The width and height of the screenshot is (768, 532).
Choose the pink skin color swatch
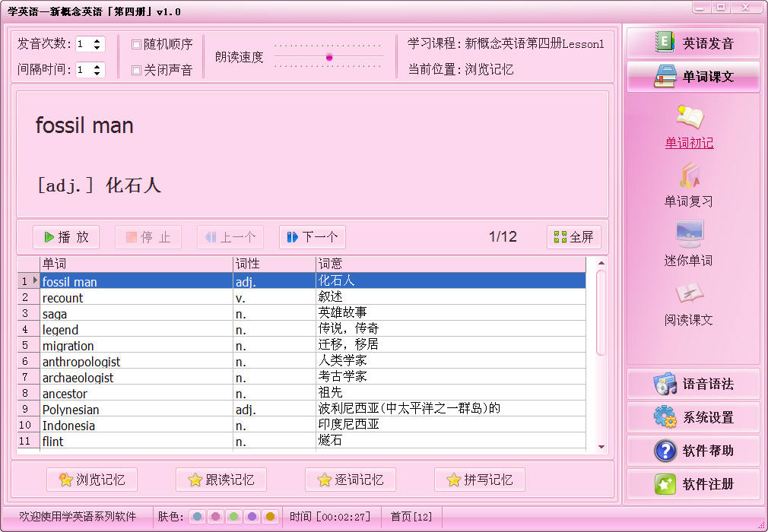coord(215,517)
